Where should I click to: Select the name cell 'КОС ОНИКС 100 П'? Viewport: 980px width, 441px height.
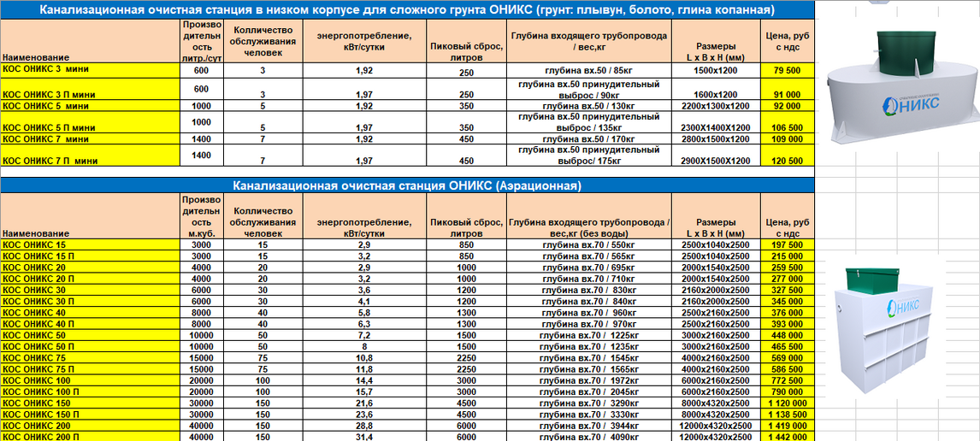coord(90,391)
